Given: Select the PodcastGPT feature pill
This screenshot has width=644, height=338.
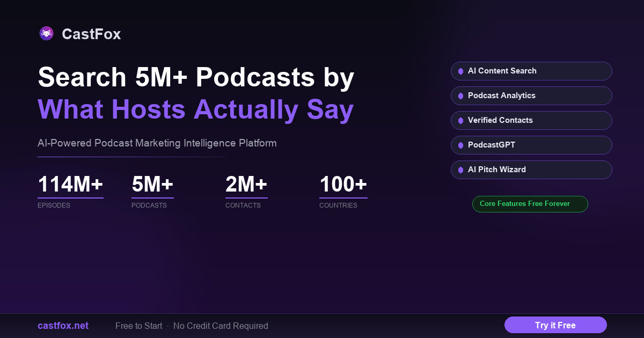Looking at the screenshot, I should coord(531,145).
